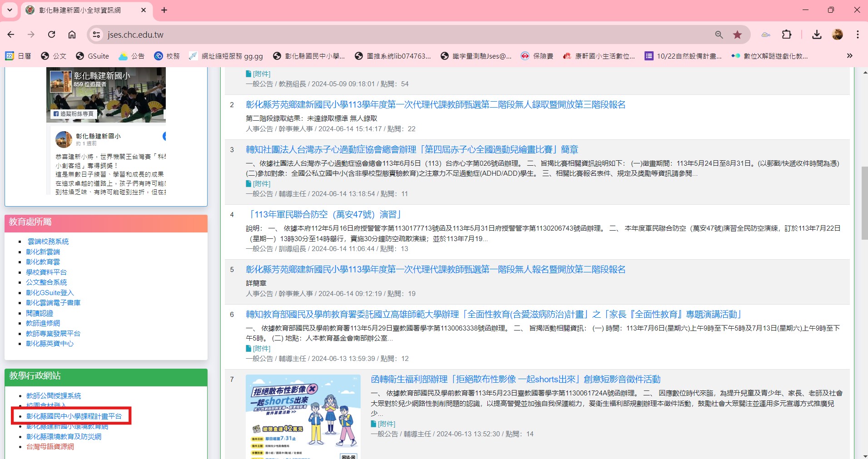Image resolution: width=868 pixels, height=459 pixels.
Task: Open the 附件 link under announcement 6
Action: pos(258,349)
